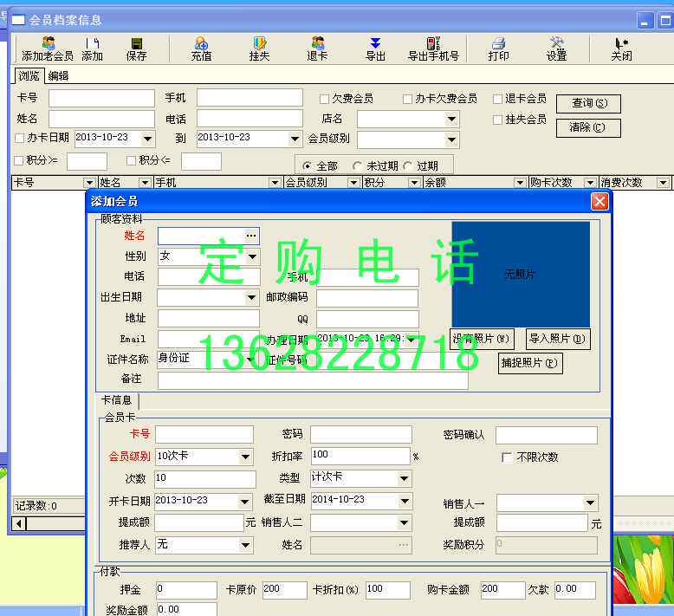Viewport: 674px width, 616px height.
Task: Click the 密码 input field
Action: click(361, 434)
